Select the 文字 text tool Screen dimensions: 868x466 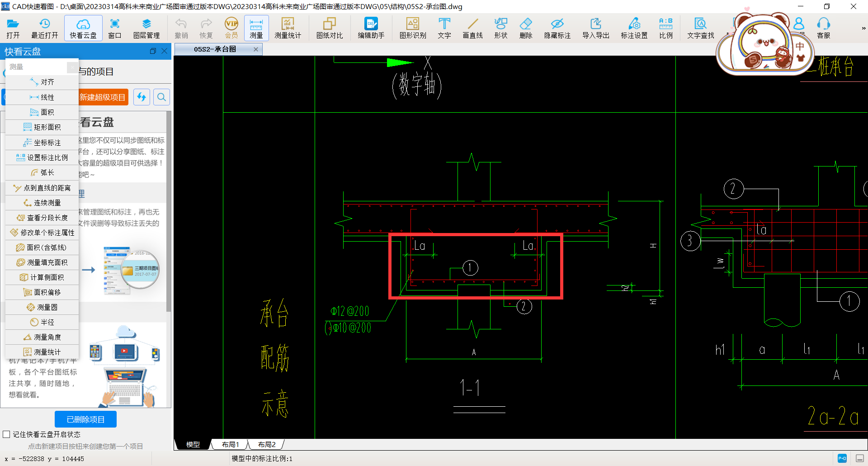pos(444,28)
